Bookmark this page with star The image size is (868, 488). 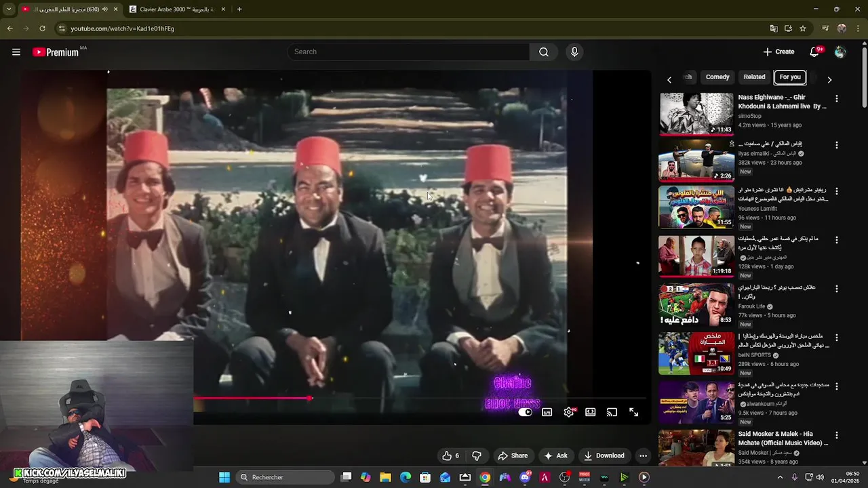pyautogui.click(x=803, y=28)
